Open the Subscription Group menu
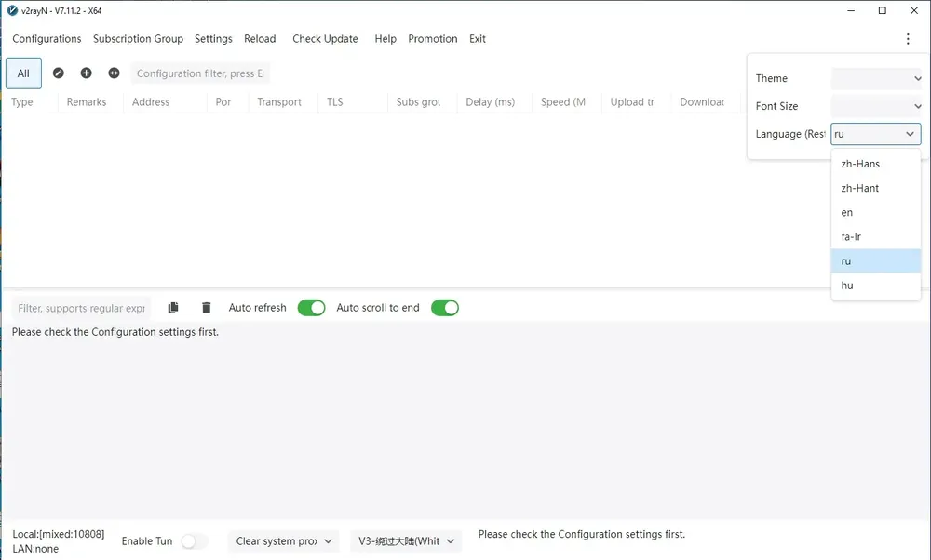Viewport: 931px width, 560px height. pyautogui.click(x=138, y=38)
